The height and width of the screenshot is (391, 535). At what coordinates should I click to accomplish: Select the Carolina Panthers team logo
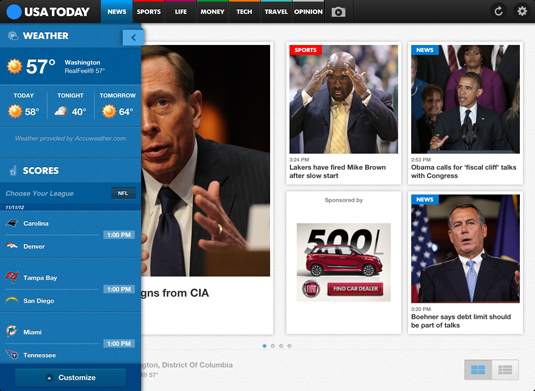12,223
